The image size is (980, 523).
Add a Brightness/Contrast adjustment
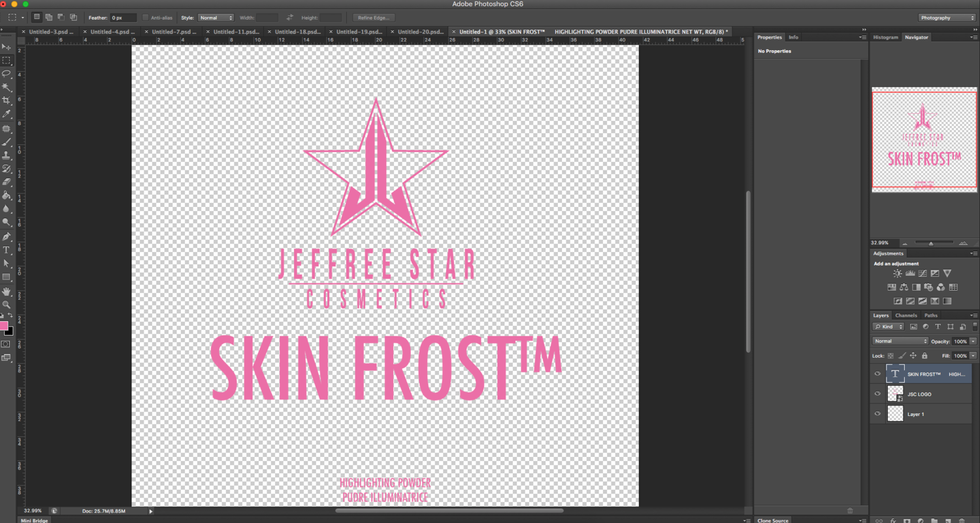pos(898,273)
